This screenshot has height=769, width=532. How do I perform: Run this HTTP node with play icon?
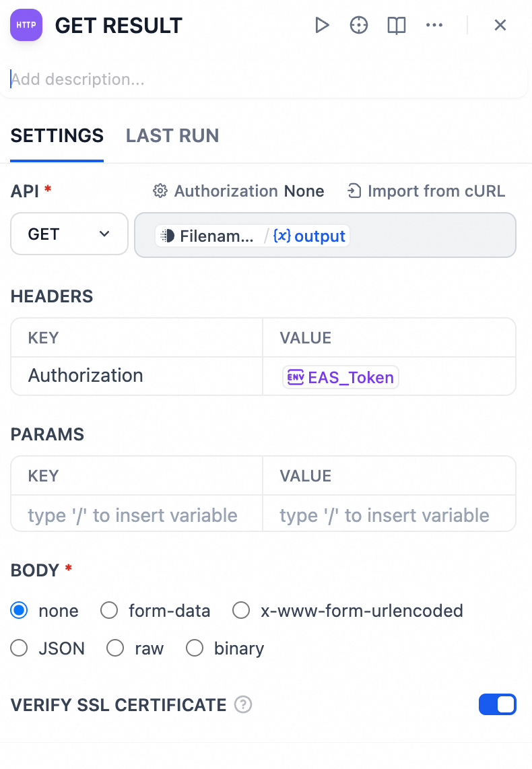tap(322, 26)
